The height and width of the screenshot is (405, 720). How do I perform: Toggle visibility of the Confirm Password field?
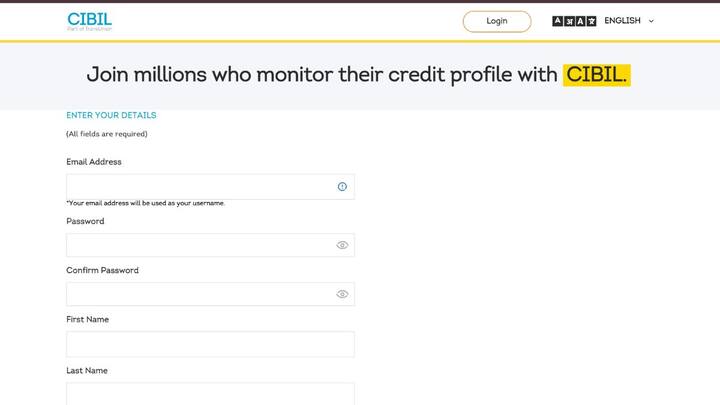342,294
